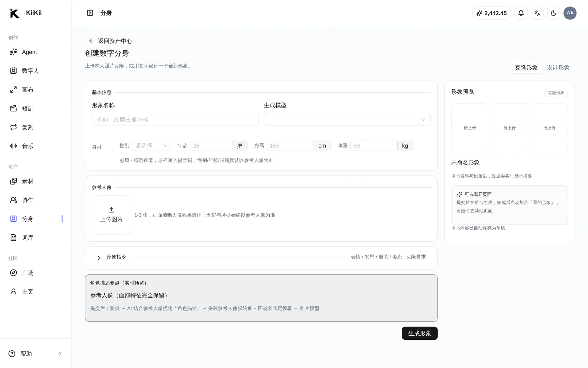Open the Agent sidebar item
The width and height of the screenshot is (588, 368).
[x=36, y=52]
